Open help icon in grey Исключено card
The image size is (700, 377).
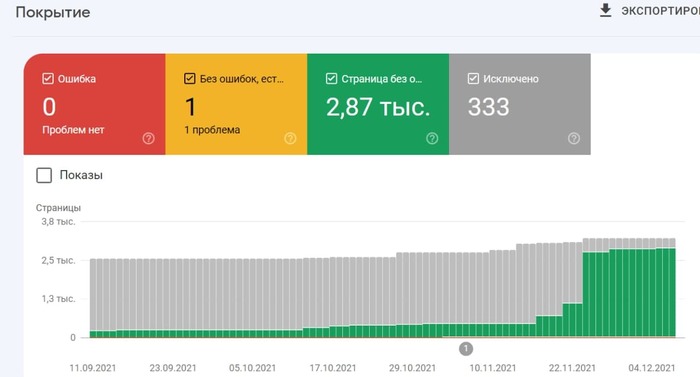coord(574,138)
